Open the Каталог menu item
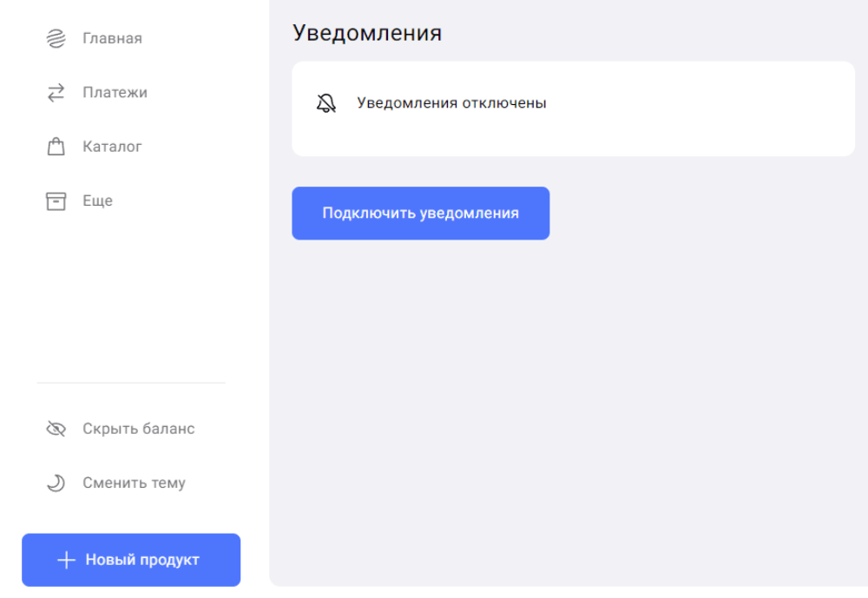Screen dimensions: 868x598 112,147
